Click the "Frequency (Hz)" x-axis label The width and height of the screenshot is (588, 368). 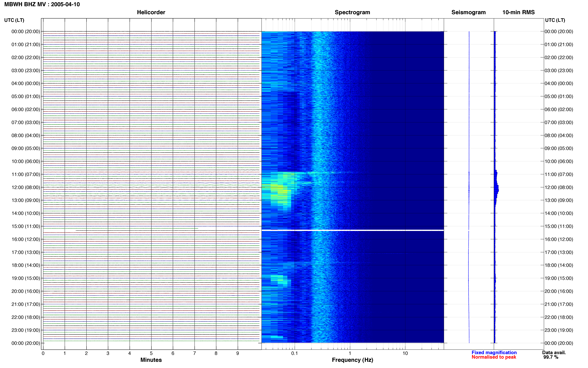352,360
